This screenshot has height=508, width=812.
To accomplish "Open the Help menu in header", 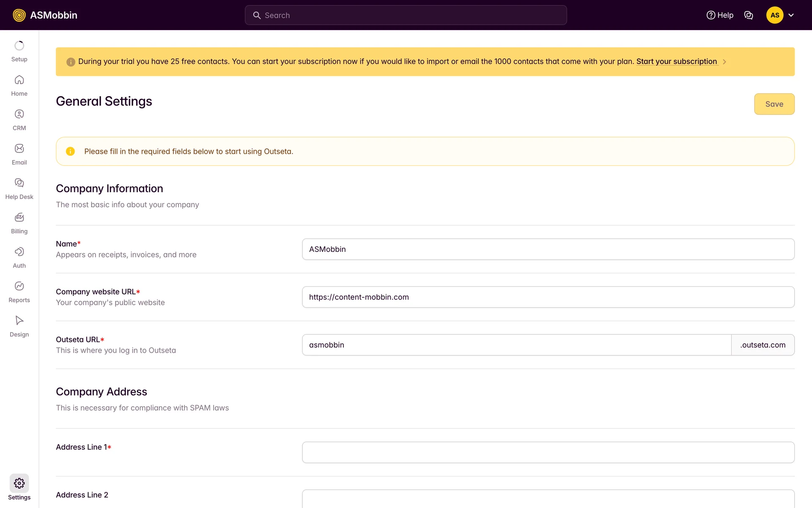I will click(x=720, y=15).
